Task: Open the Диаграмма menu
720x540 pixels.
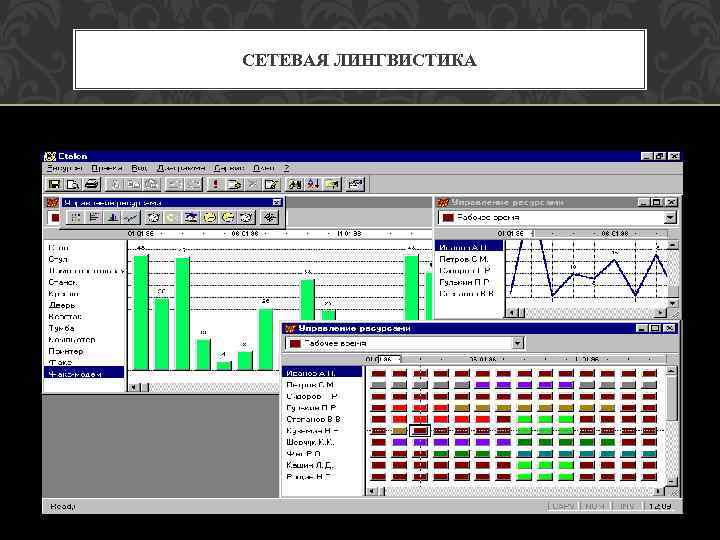Action: click(181, 169)
